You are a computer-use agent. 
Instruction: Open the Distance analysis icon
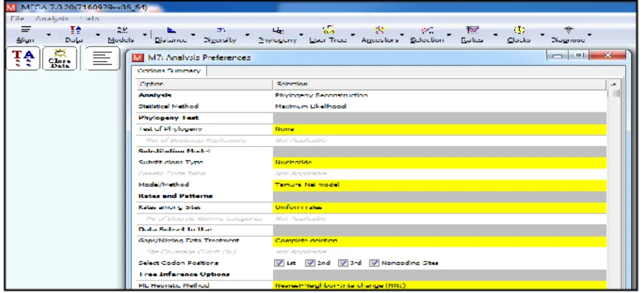click(x=171, y=35)
